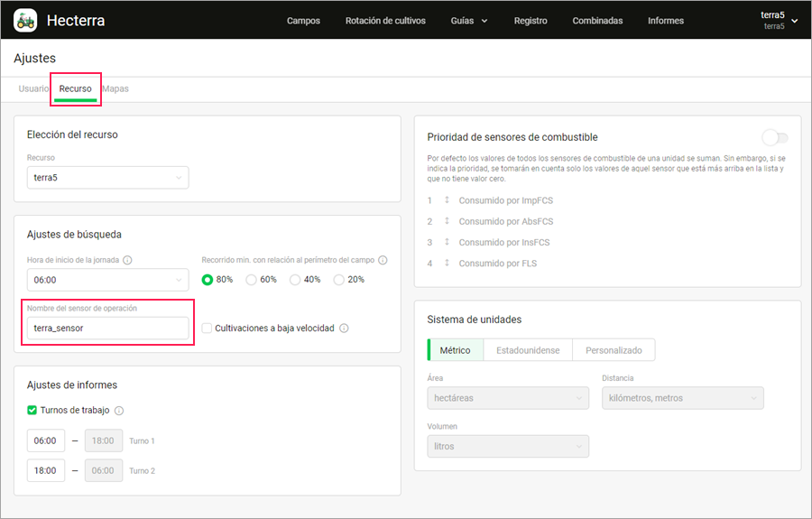Click sort arrows for Consumido por ImpFCS
Viewport: 812px width, 519px height.
[x=447, y=200]
